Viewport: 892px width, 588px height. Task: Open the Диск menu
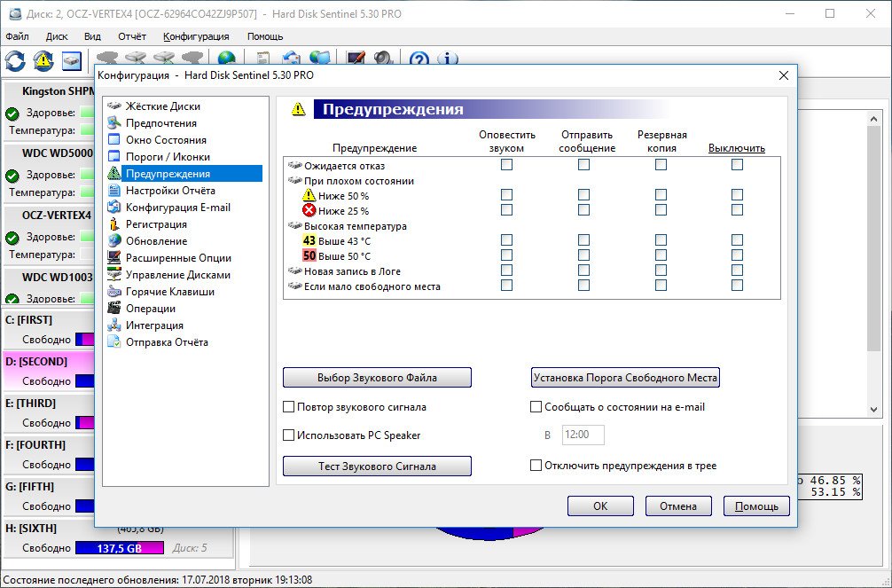[x=57, y=36]
